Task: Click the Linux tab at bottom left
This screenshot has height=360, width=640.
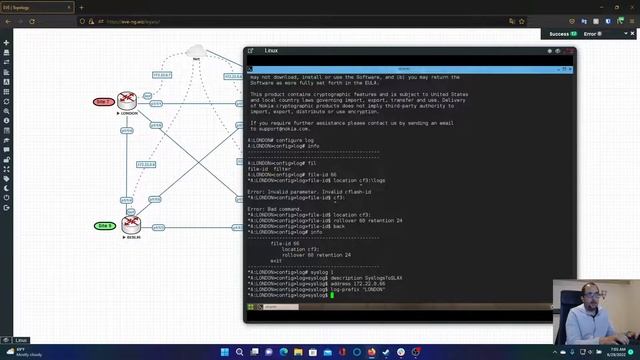Action: 20,340
